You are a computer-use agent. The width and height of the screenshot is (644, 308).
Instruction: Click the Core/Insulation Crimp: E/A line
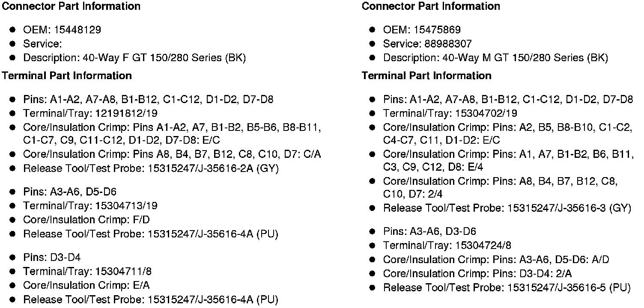point(86,285)
